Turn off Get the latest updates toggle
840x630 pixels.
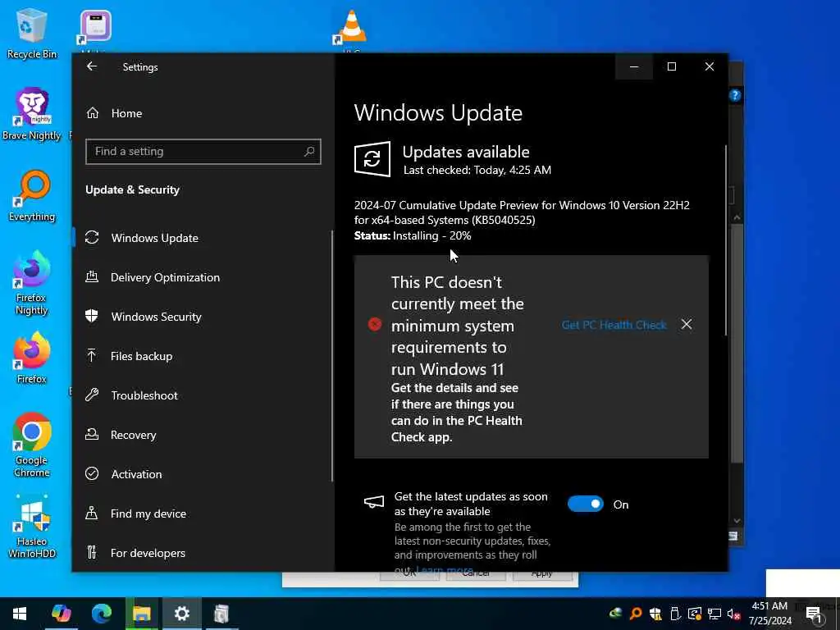click(x=586, y=504)
